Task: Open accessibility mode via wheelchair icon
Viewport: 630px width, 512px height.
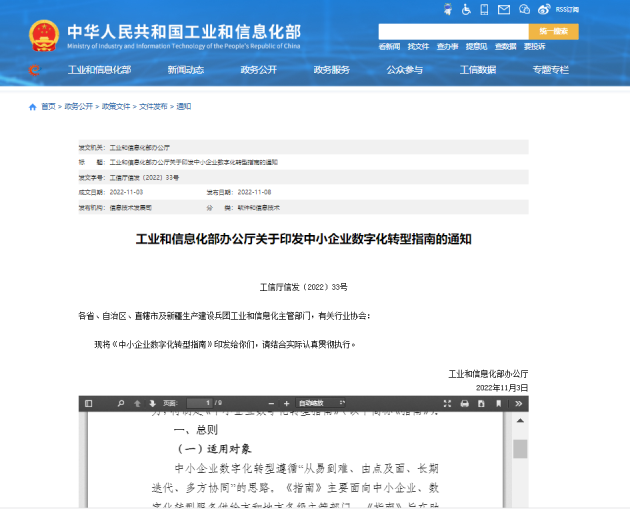Action: point(466,9)
